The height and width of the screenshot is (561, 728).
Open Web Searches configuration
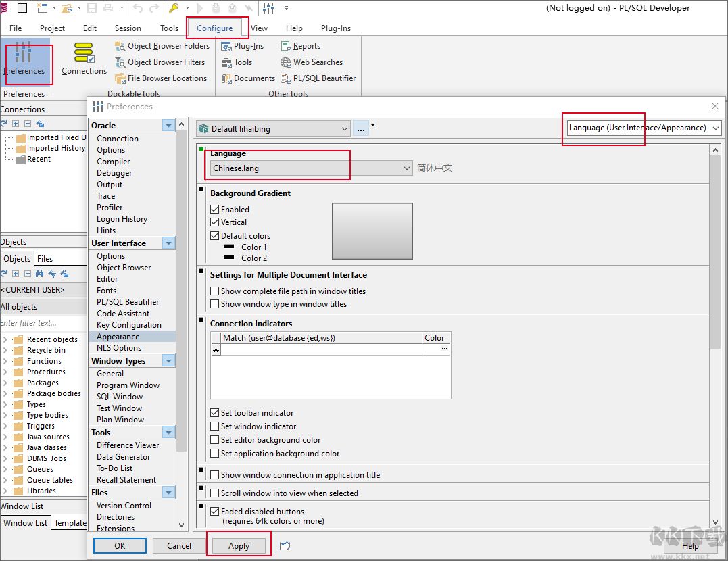point(312,62)
